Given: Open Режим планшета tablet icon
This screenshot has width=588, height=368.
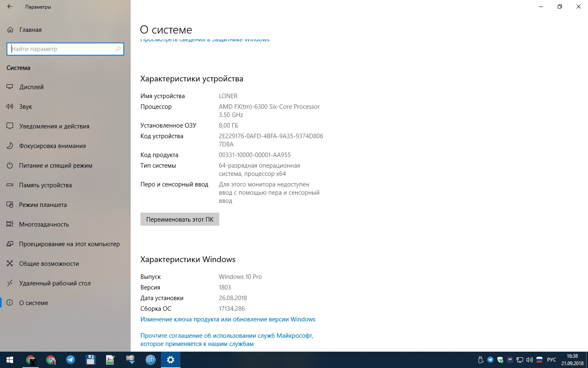Looking at the screenshot, I should [x=10, y=204].
